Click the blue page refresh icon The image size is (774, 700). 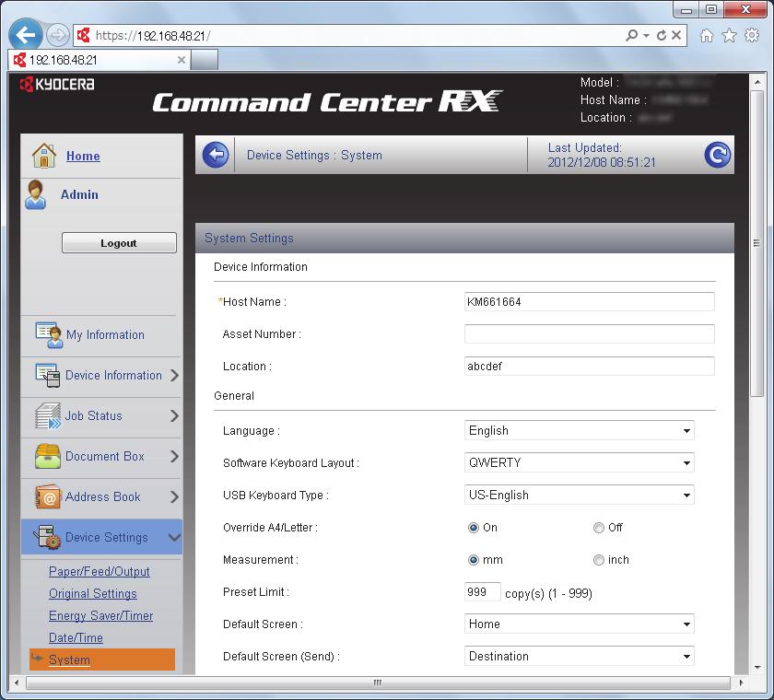(x=717, y=155)
